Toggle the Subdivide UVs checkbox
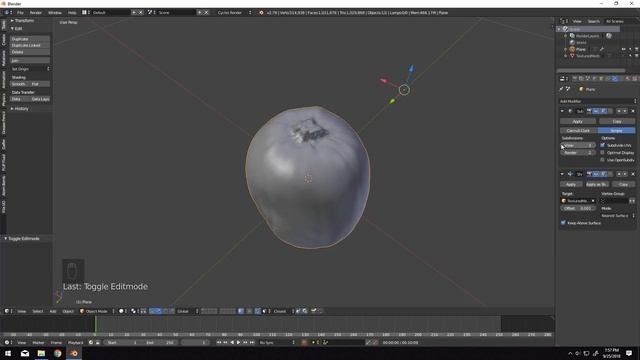 (602, 145)
